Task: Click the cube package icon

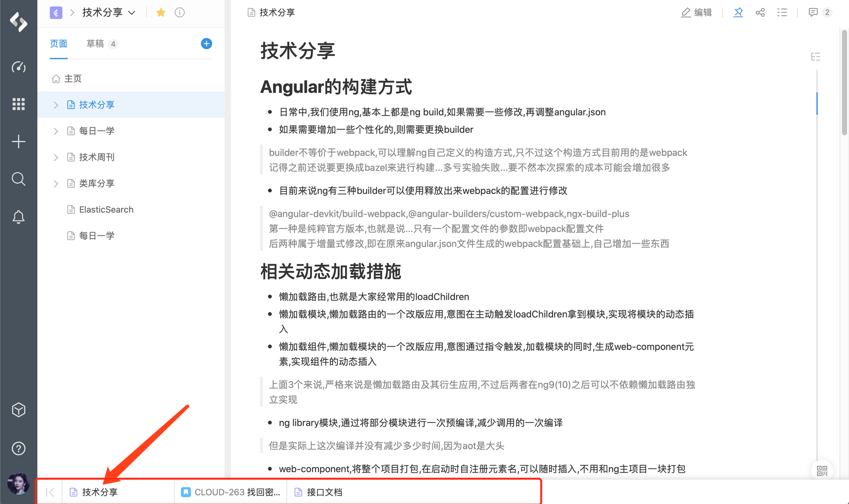Action: click(19, 410)
